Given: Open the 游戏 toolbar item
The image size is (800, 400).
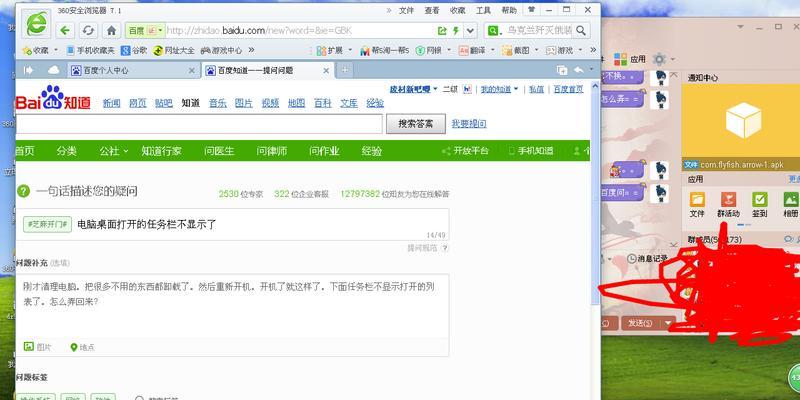Looking at the screenshot, I should (x=560, y=51).
